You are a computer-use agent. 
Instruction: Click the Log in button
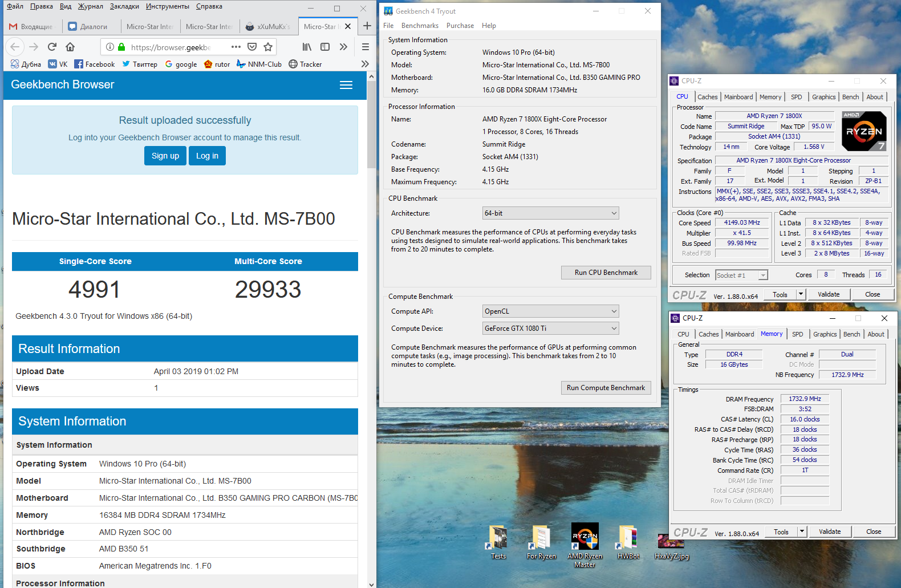pos(207,156)
